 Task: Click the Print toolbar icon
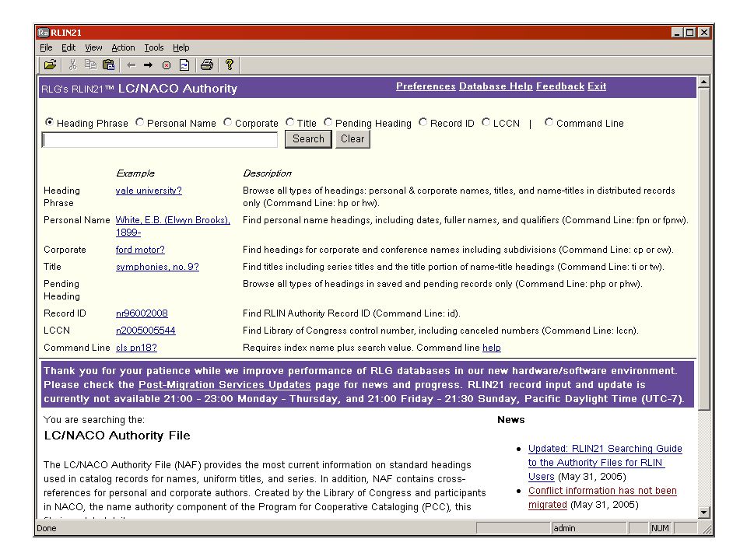[207, 65]
